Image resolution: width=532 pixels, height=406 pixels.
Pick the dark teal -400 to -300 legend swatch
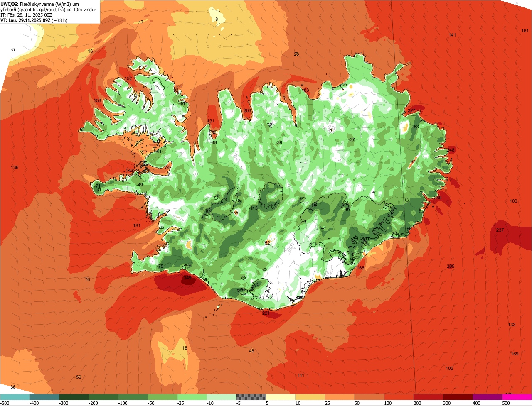tap(44, 397)
